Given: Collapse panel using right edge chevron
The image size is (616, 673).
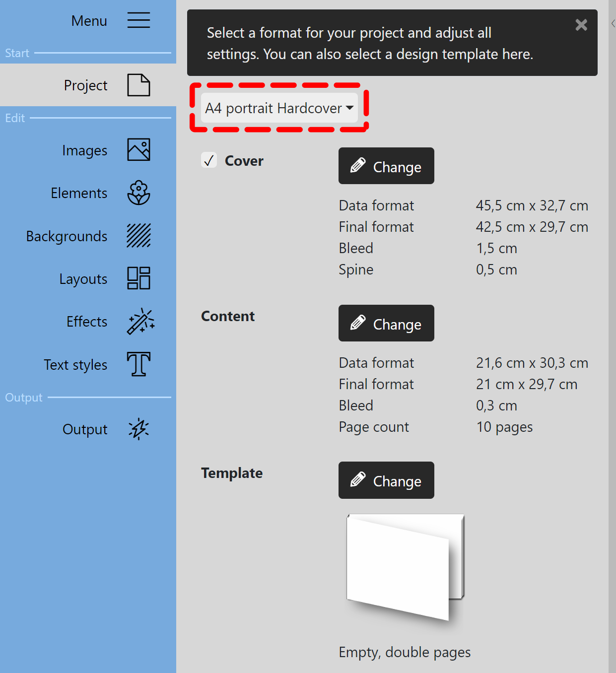Looking at the screenshot, I should pos(613,23).
